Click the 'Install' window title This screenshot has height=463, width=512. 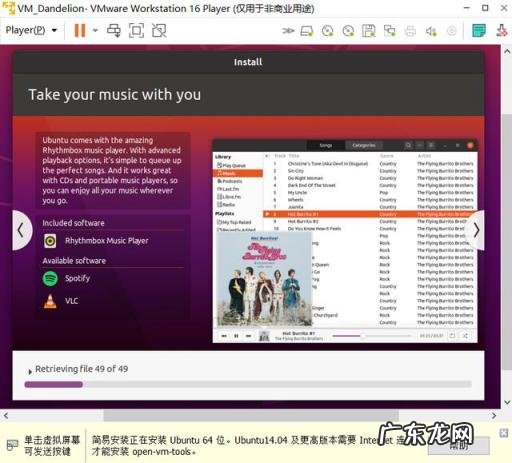[x=248, y=62]
